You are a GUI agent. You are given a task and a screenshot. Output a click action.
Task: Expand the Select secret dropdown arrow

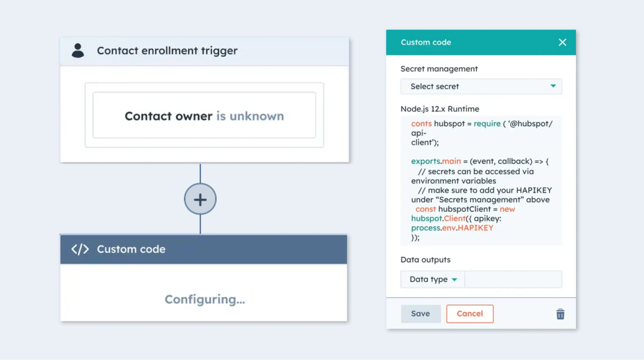tap(553, 86)
